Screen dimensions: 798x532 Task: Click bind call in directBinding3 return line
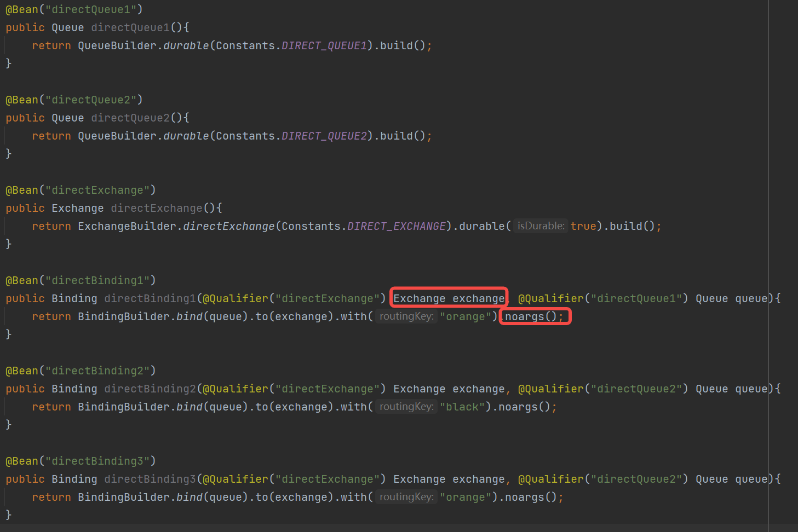click(x=190, y=497)
